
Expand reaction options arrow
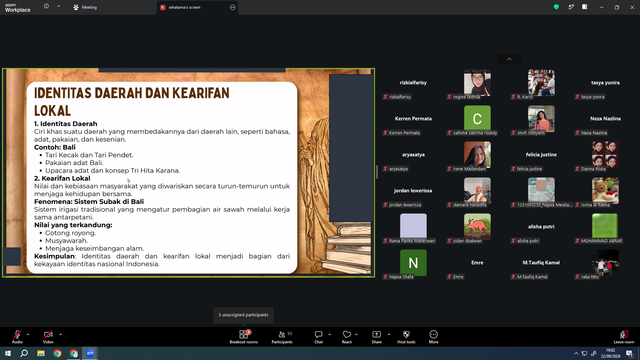pos(356,334)
